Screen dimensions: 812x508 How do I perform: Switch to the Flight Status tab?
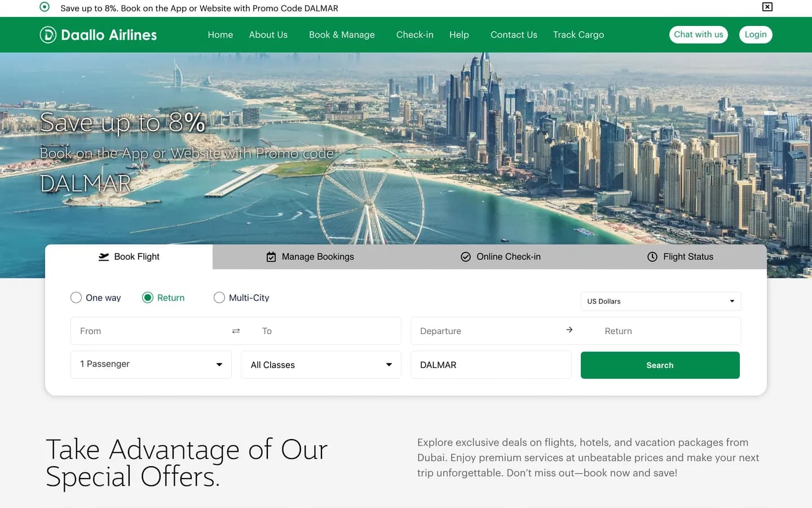[x=680, y=257]
